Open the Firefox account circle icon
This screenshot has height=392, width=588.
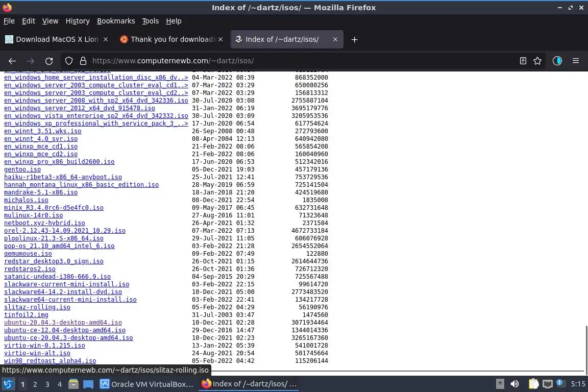pos(557,61)
